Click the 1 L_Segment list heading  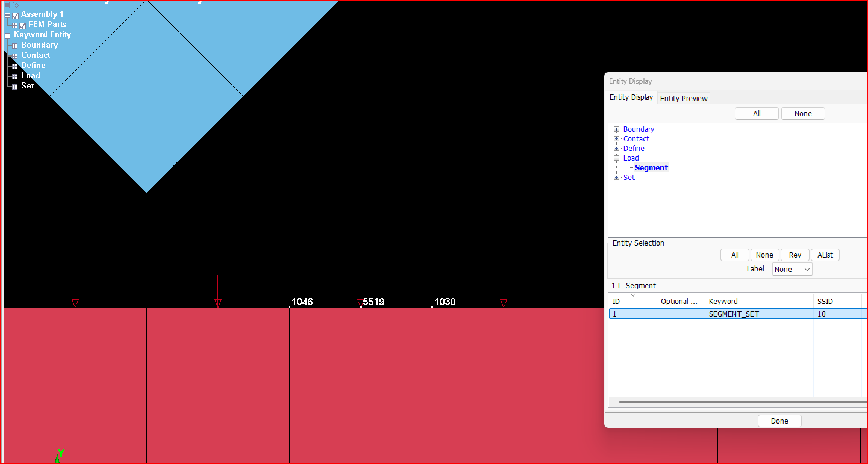634,285
